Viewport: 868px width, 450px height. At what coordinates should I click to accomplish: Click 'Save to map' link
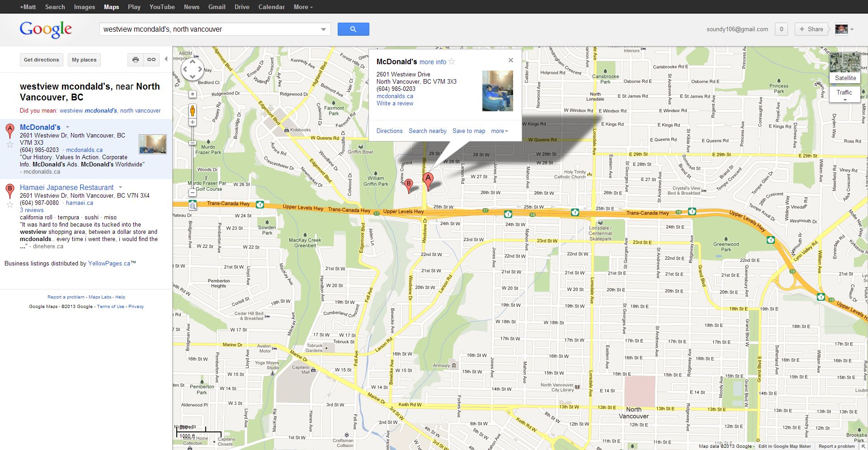click(469, 131)
